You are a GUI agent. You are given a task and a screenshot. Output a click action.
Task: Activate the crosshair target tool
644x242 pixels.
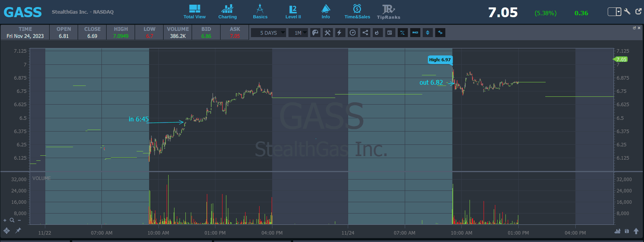click(x=7, y=231)
